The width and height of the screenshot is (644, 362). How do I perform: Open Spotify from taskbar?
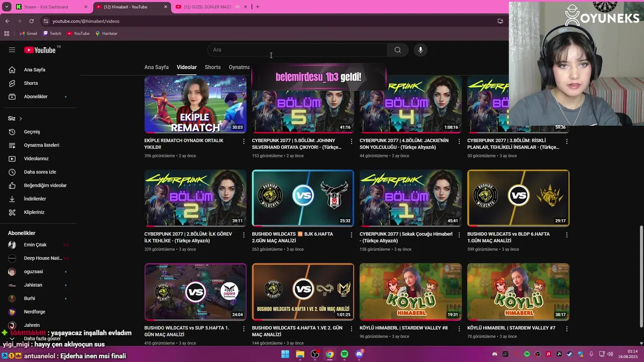pos(344,354)
